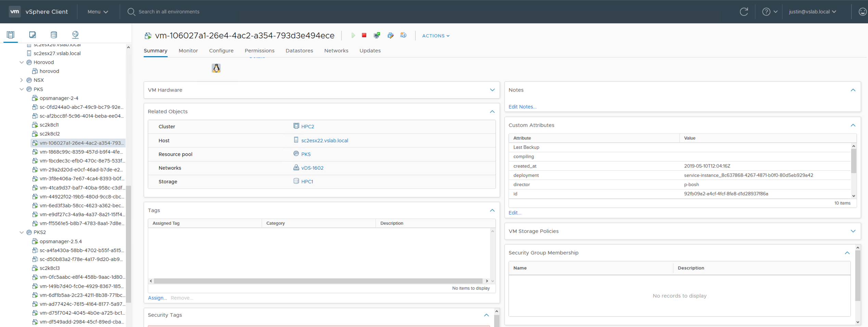Collapse the PKS2 resource pool tree

coord(22,232)
